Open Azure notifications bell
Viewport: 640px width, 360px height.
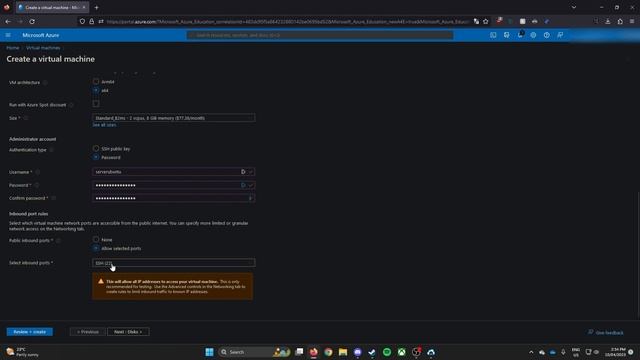coord(520,35)
